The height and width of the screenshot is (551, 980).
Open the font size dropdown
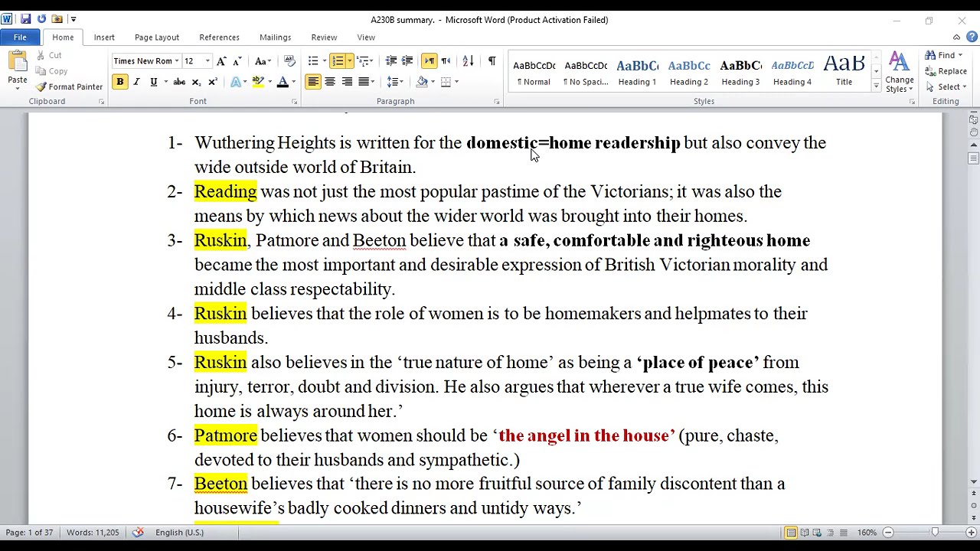click(207, 61)
